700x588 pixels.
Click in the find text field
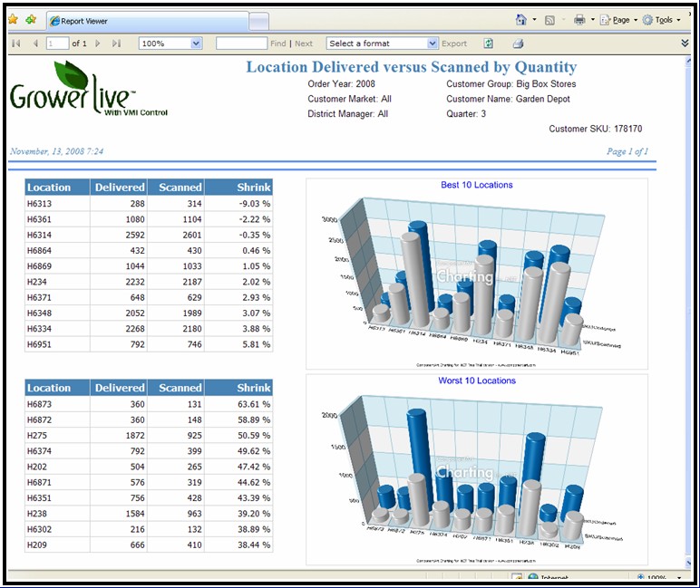point(241,43)
